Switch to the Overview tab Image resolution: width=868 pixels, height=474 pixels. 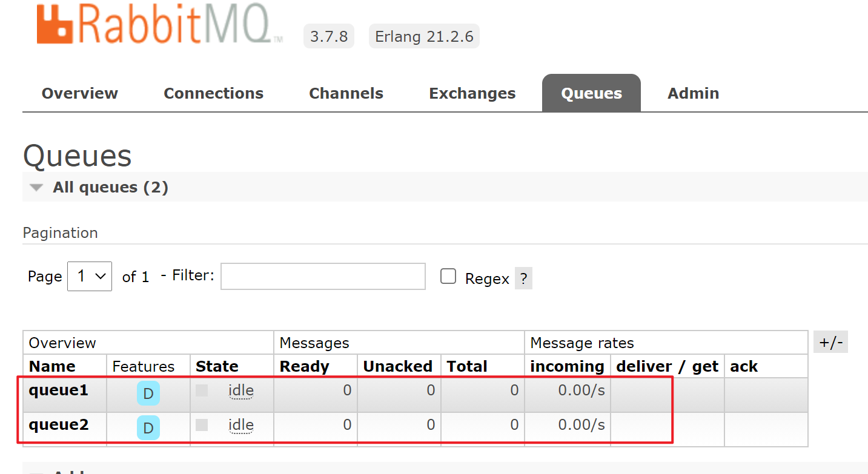[80, 94]
